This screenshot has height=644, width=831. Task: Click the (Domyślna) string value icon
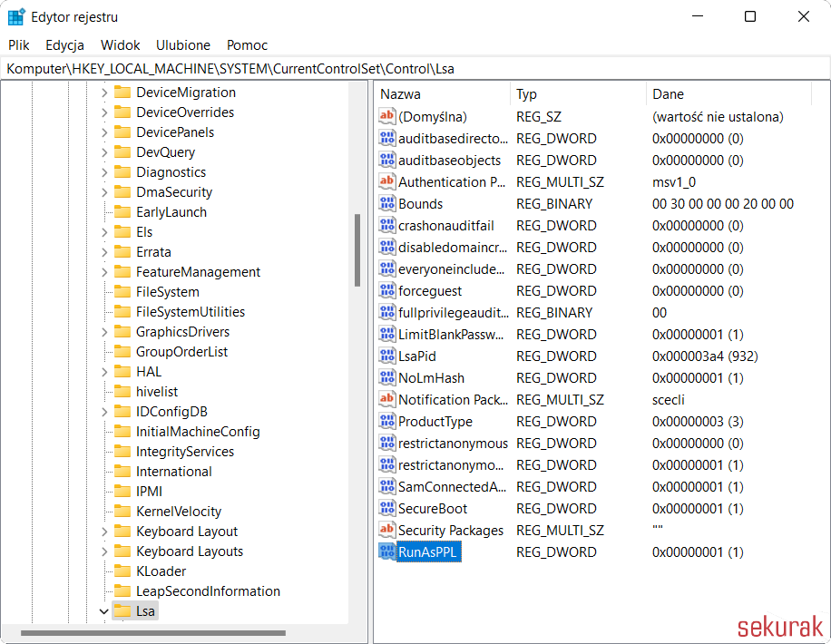(x=386, y=116)
